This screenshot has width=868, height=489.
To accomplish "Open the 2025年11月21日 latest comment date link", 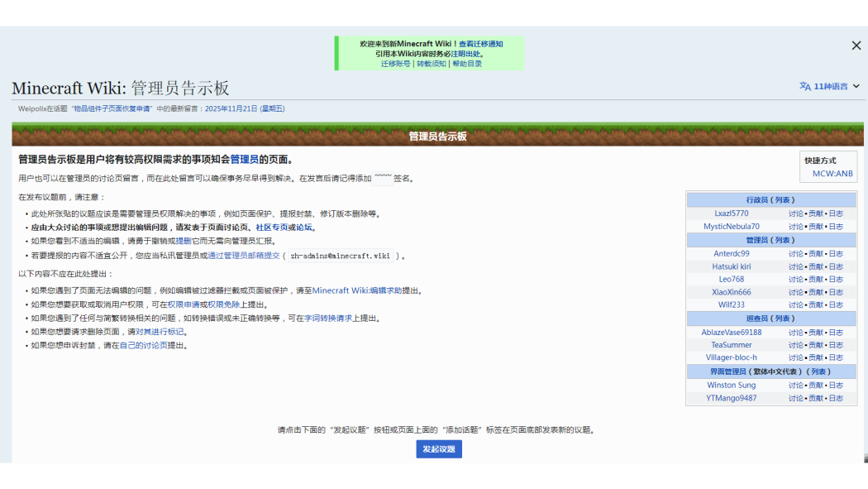I will click(245, 108).
